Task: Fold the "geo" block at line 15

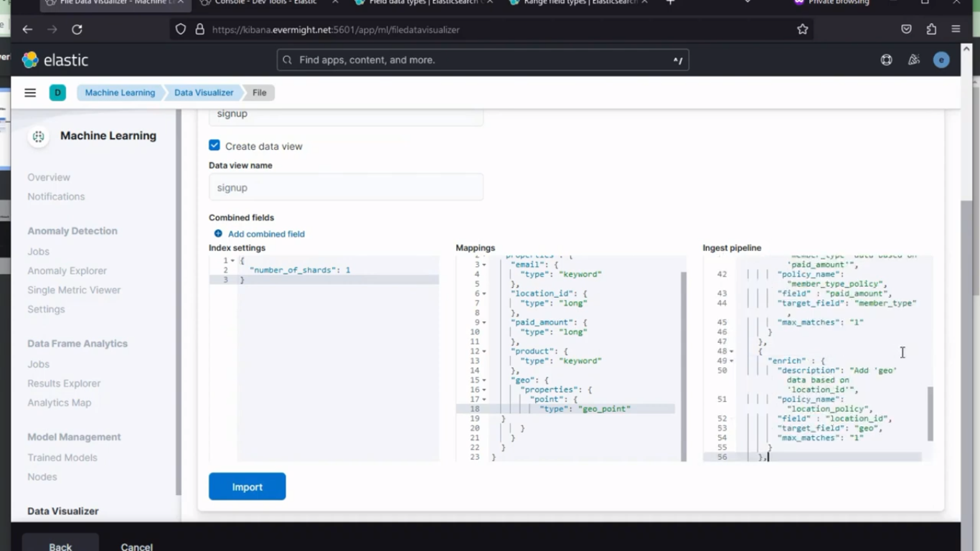Action: pos(484,380)
